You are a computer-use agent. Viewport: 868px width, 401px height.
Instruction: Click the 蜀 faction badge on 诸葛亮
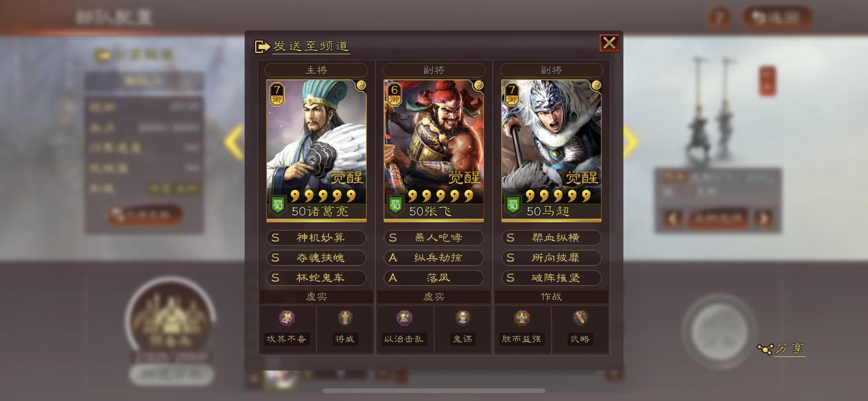[278, 205]
